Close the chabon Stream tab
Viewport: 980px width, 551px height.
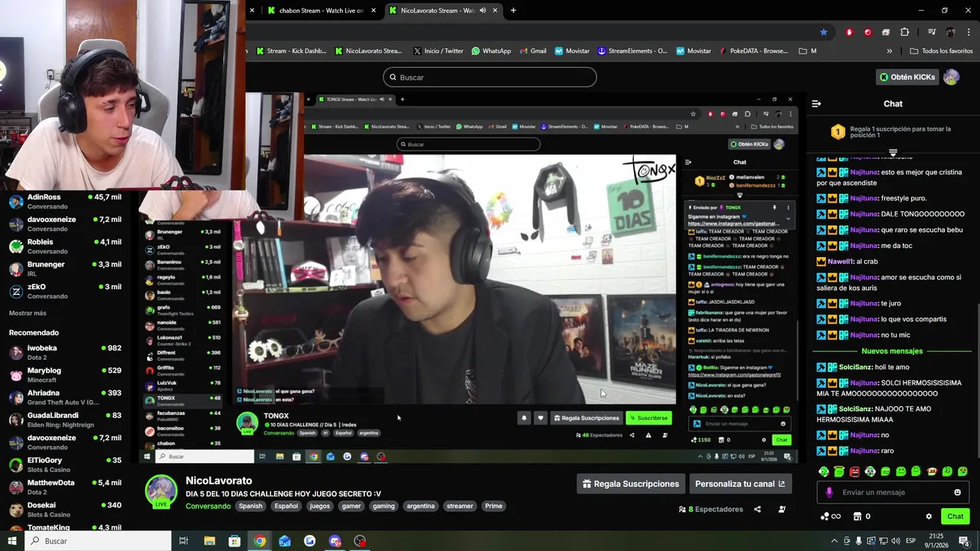tap(374, 11)
